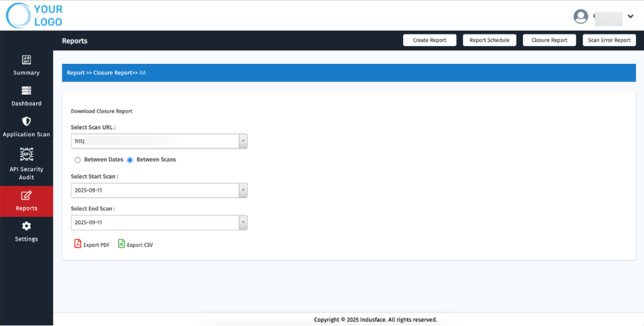
Task: Open the Dashboard sidebar icon
Action: [26, 91]
